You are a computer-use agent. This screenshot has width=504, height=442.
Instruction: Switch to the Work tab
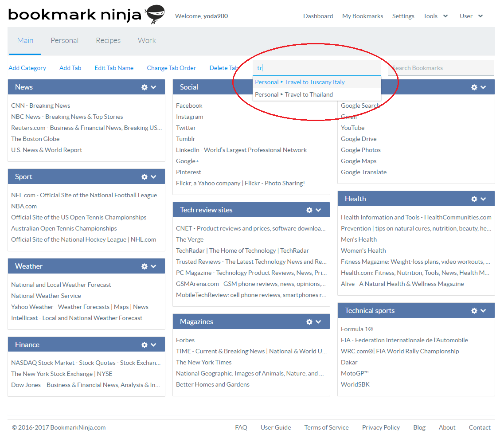147,40
